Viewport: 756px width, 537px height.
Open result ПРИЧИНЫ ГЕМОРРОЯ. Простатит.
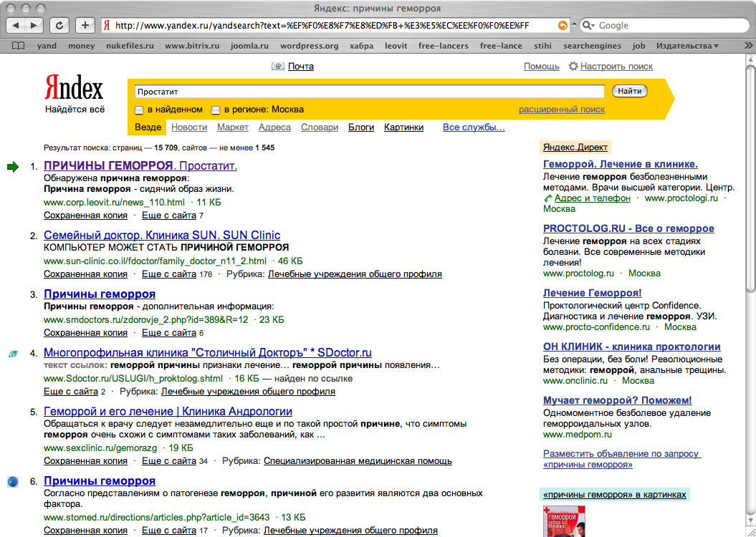pyautogui.click(x=140, y=165)
